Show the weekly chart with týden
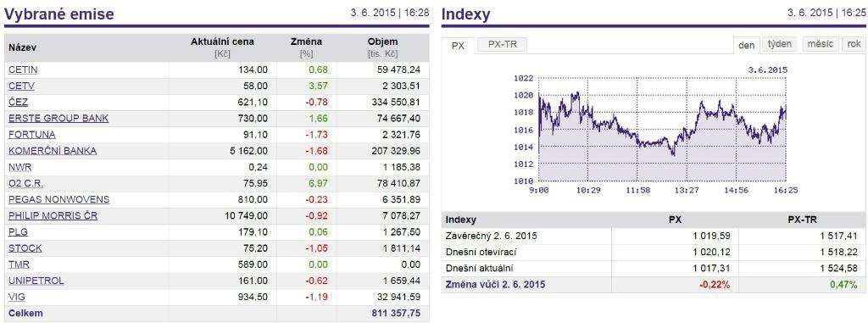 780,44
